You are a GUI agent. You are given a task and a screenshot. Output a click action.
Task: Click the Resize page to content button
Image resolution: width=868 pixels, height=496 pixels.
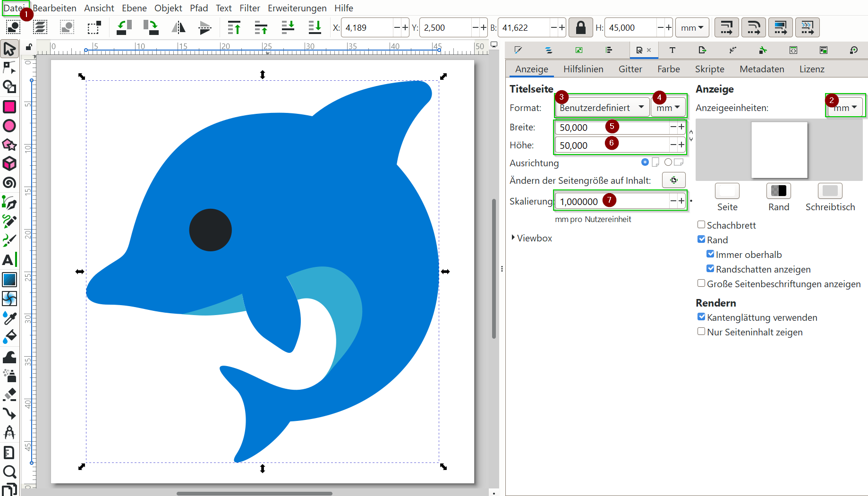[673, 180]
